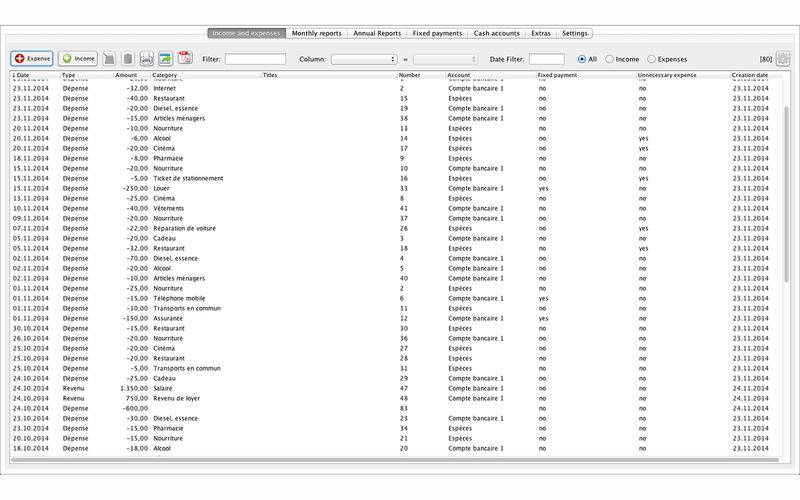Click the green plus Income button
The image size is (800, 500).
point(78,59)
